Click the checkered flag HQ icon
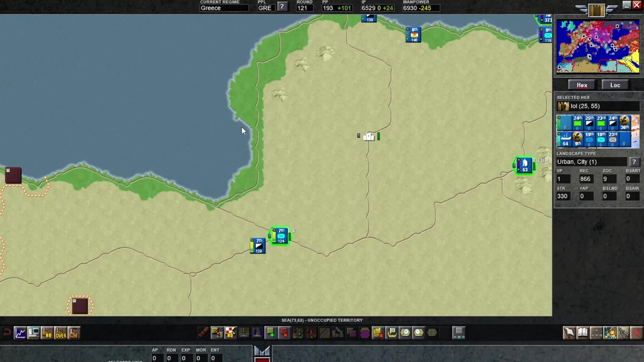The width and height of the screenshot is (644, 362). pos(230,333)
